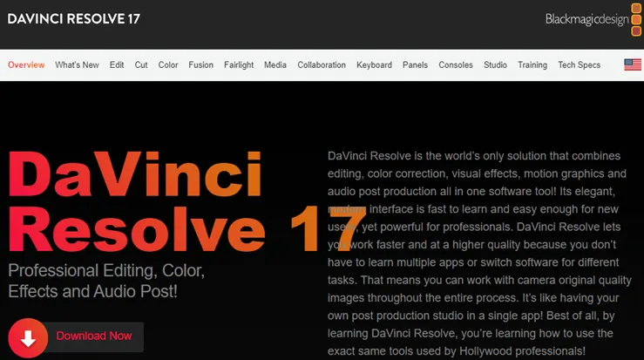Open the Color tab

(168, 65)
